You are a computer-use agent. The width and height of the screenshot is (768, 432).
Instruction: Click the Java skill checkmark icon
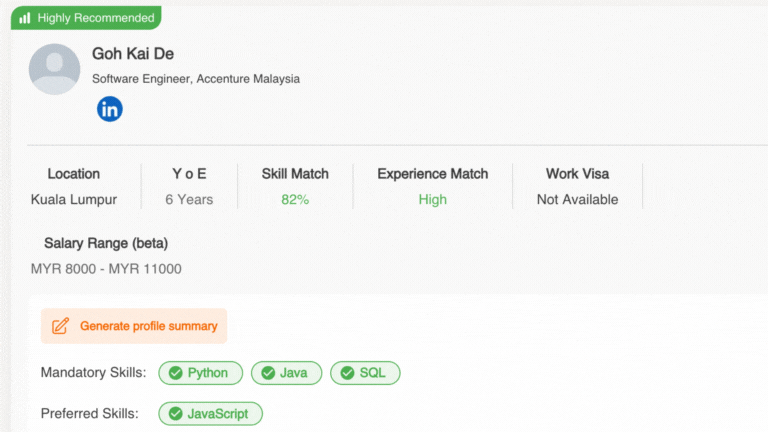268,373
